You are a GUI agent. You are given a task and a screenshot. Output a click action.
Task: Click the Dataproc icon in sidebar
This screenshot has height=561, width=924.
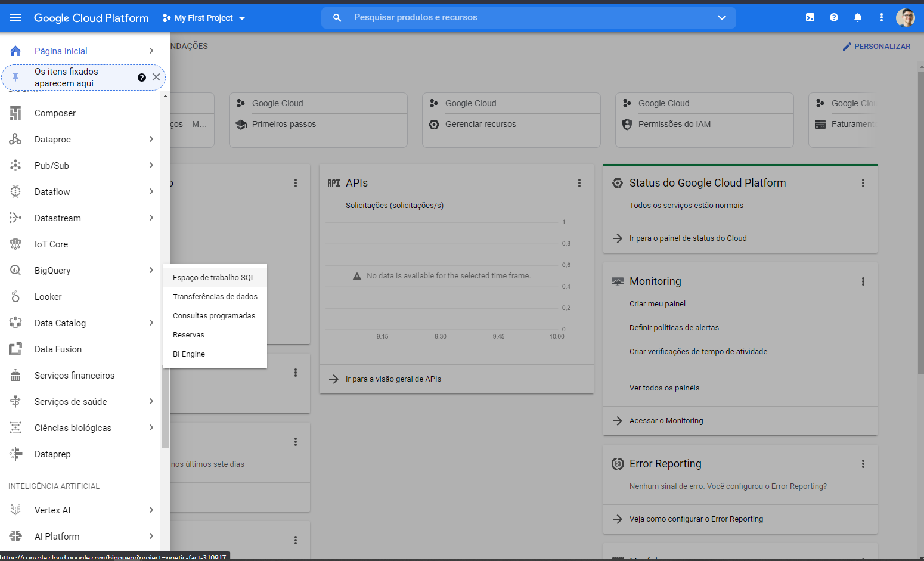tap(15, 139)
